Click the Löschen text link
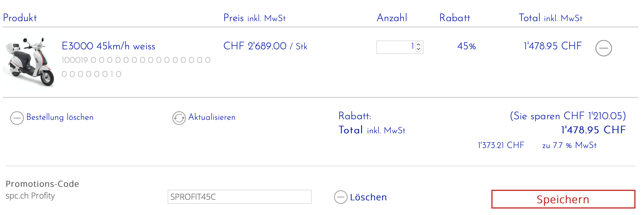 368,197
